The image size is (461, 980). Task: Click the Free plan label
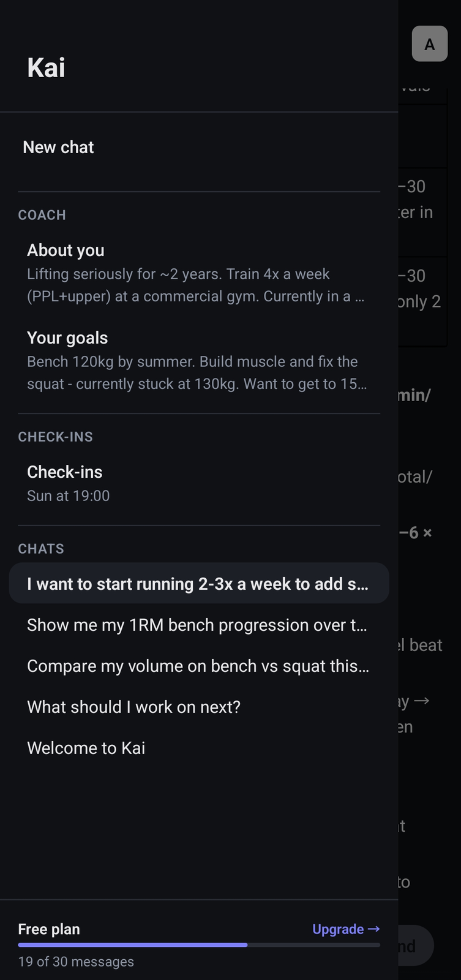coord(48,929)
